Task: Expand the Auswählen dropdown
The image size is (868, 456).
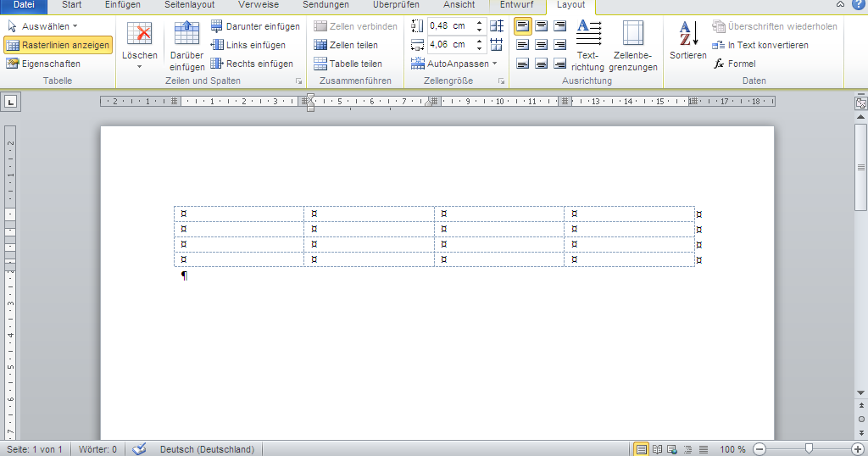Action: tap(42, 26)
